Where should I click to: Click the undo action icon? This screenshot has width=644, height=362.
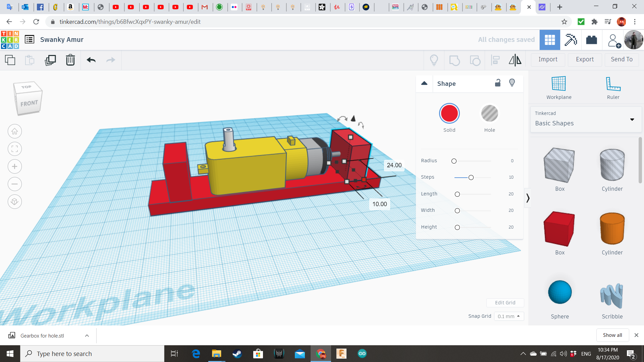coord(91,60)
